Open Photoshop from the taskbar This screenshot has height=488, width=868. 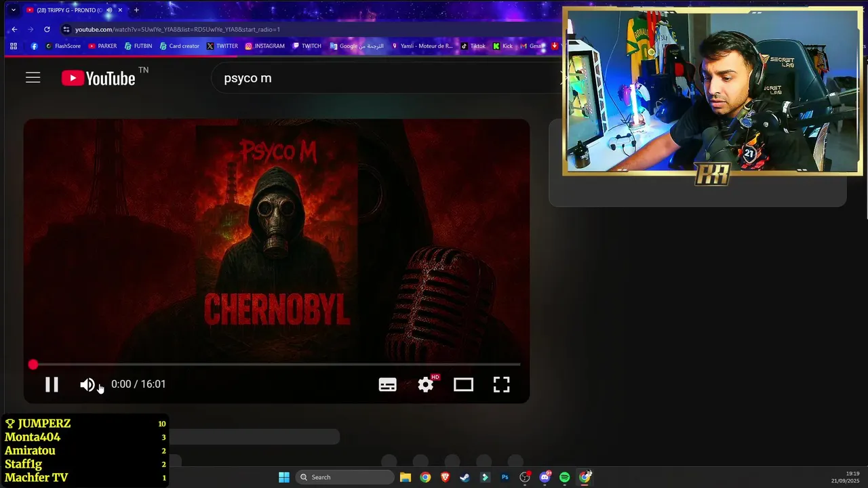point(505,477)
